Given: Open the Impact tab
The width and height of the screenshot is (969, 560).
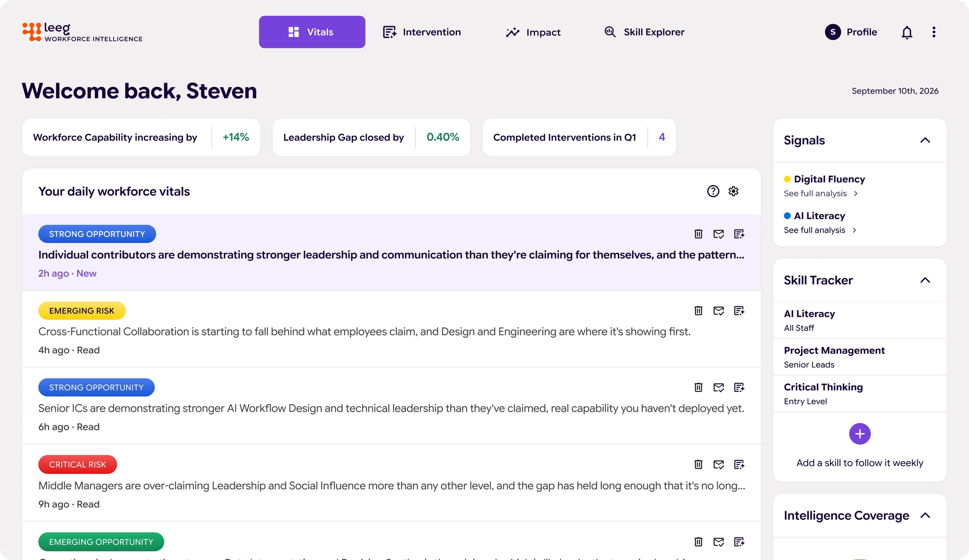Looking at the screenshot, I should (x=533, y=32).
